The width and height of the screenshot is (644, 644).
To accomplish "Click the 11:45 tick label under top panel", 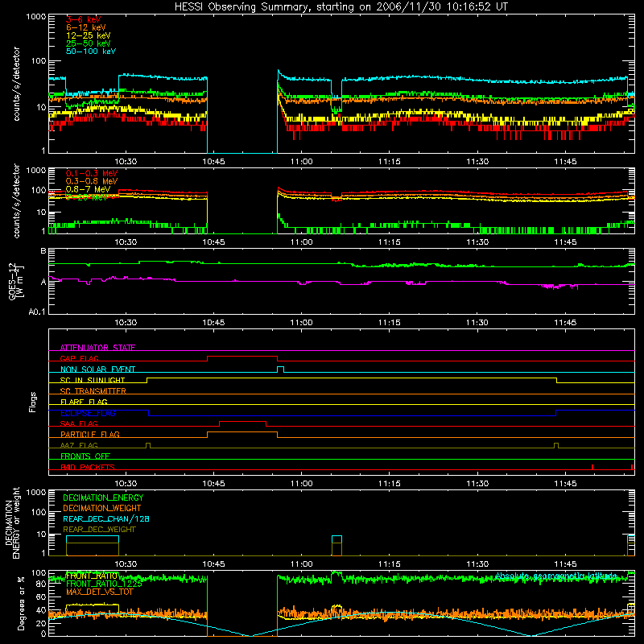I will pos(565,162).
